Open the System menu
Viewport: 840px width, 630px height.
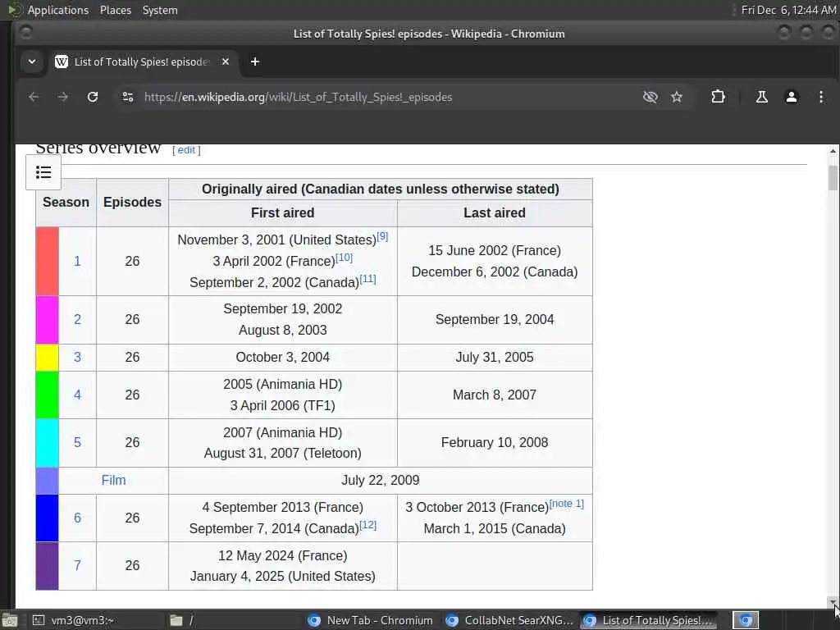tap(160, 10)
